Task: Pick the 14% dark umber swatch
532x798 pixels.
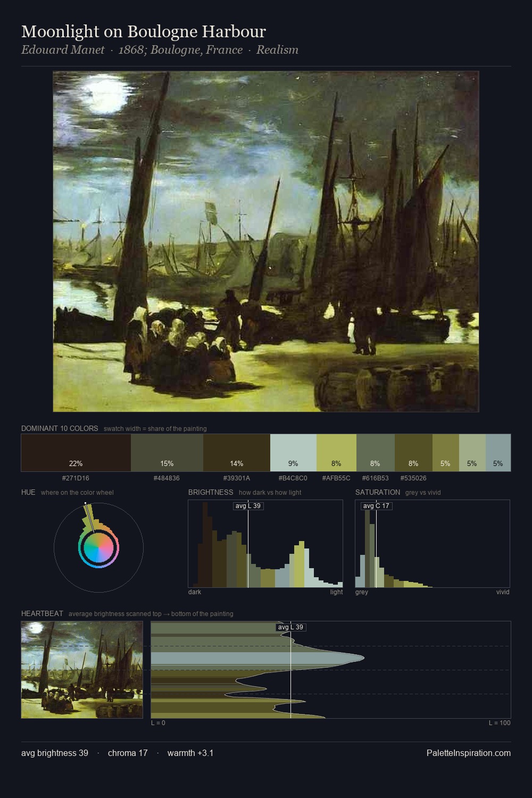Action: (237, 453)
